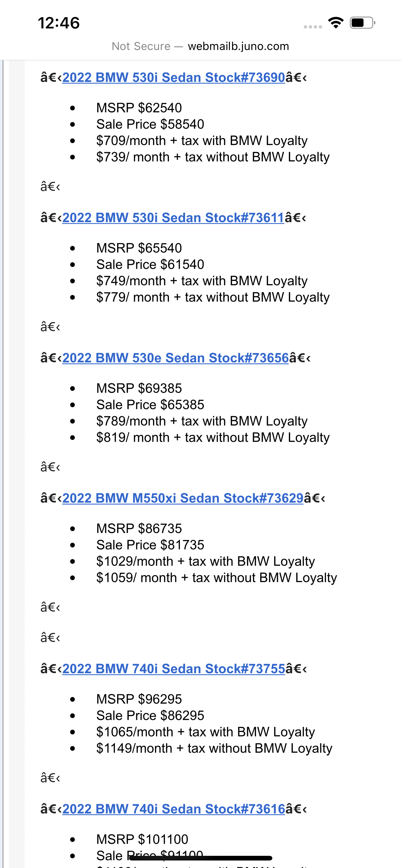Open the 2022 BMW 740i Stock#73755 link

(x=173, y=669)
